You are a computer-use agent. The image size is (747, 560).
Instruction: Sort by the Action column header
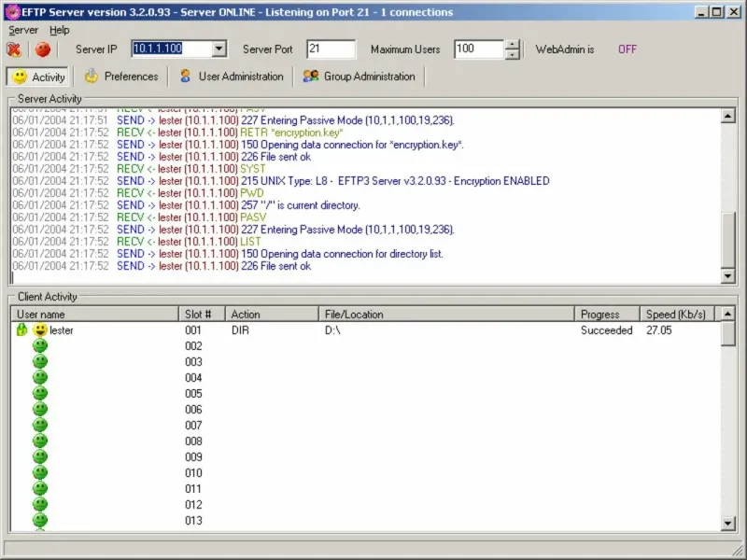click(272, 315)
